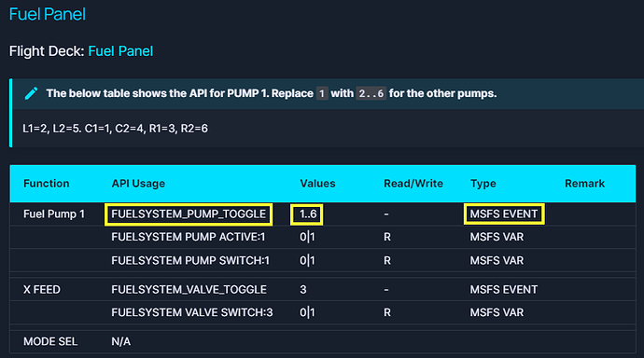The height and width of the screenshot is (358, 644).
Task: Click the R in the PUMP ACTIVE:1 row
Action: (387, 237)
